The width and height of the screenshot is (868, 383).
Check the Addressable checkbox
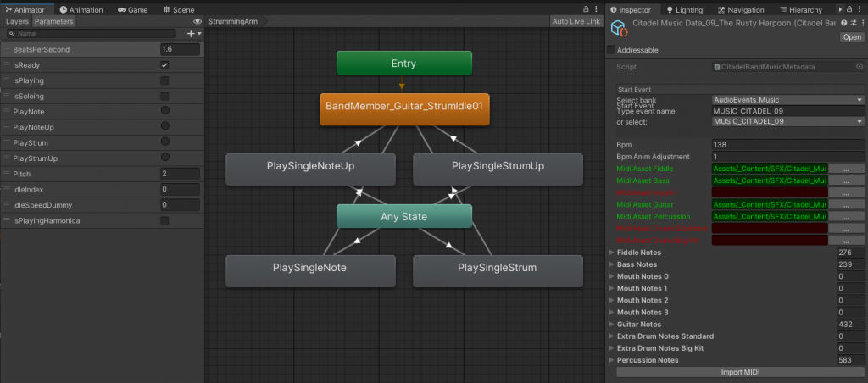[611, 50]
